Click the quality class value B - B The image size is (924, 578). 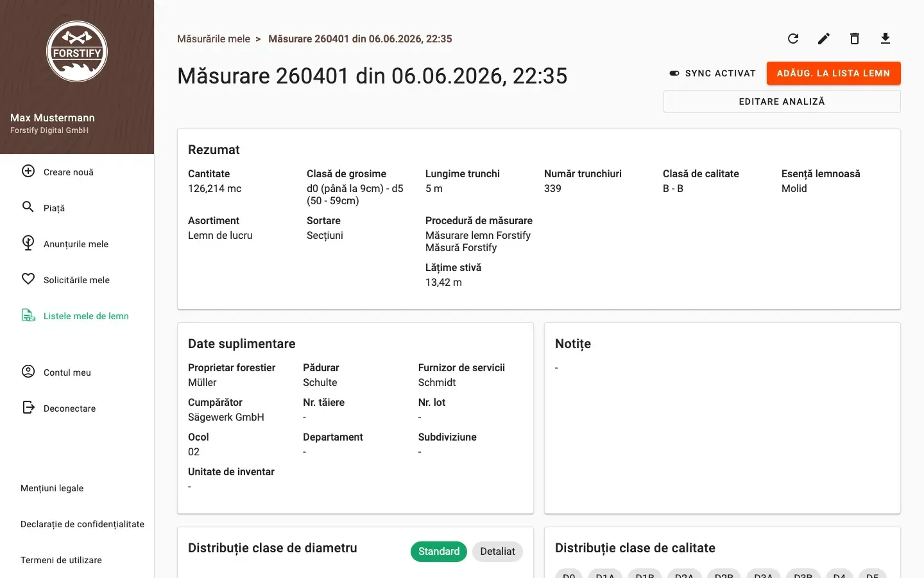pos(673,188)
